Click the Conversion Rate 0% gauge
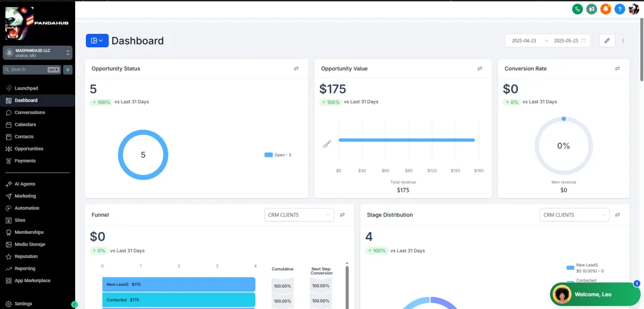The height and width of the screenshot is (309, 644). click(563, 146)
